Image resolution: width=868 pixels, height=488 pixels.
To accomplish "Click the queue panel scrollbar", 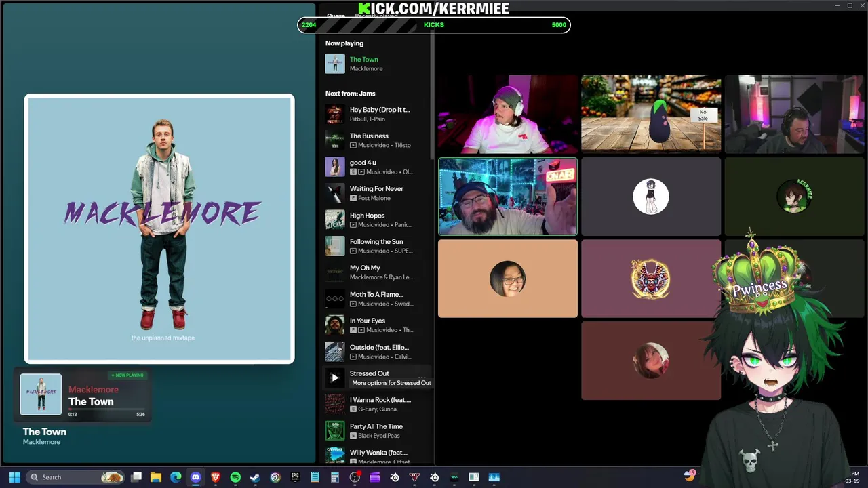I will click(x=432, y=95).
